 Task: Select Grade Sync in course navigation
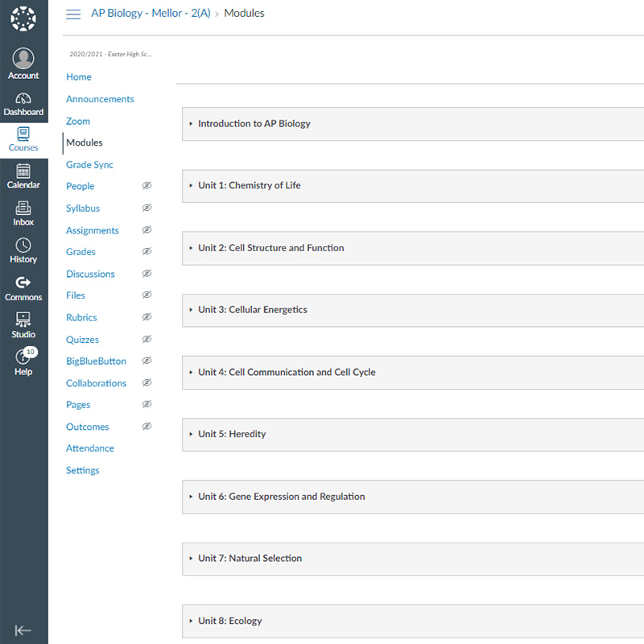(89, 164)
